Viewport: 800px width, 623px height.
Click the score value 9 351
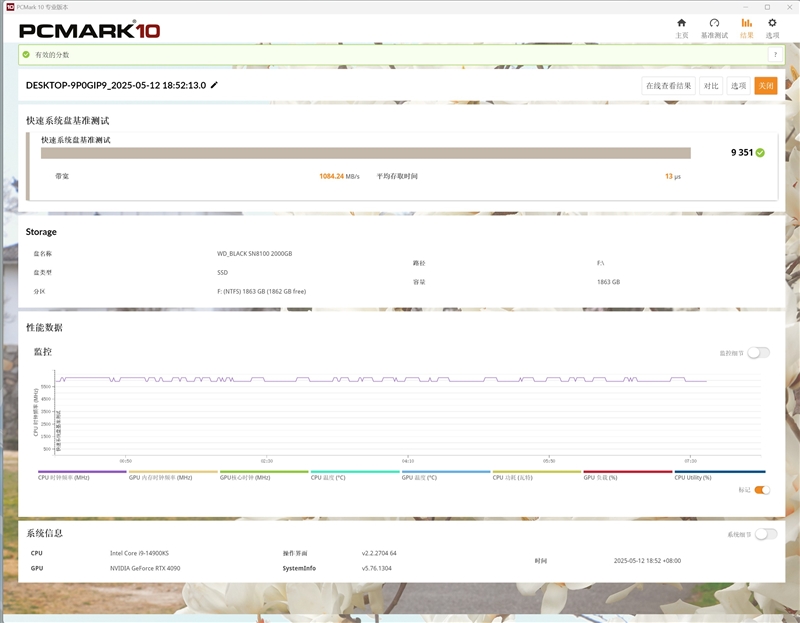click(x=742, y=153)
